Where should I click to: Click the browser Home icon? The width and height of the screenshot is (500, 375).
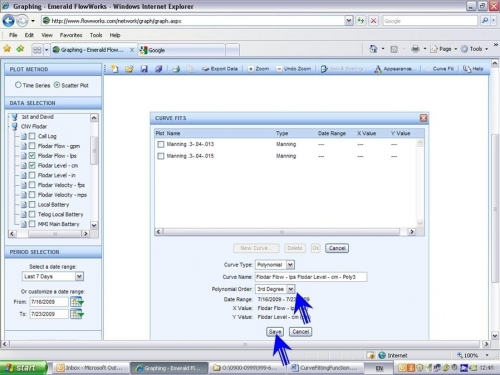coord(373,49)
